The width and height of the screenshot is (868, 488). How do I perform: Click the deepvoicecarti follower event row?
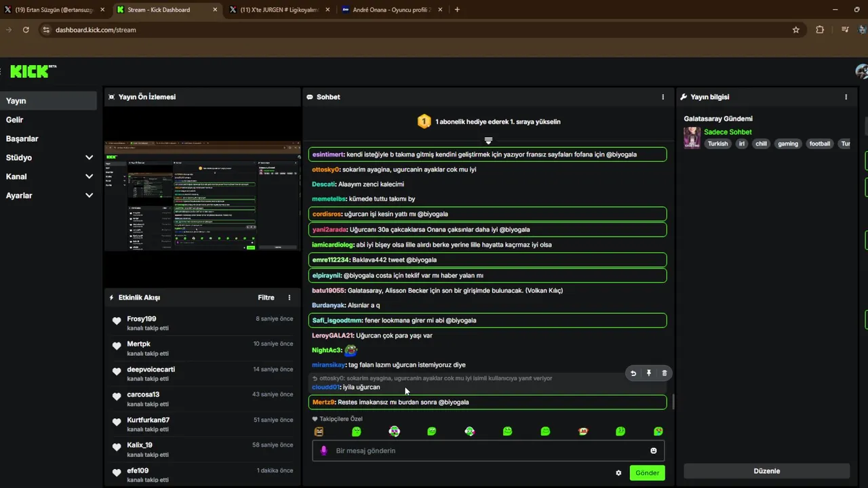[x=202, y=373]
